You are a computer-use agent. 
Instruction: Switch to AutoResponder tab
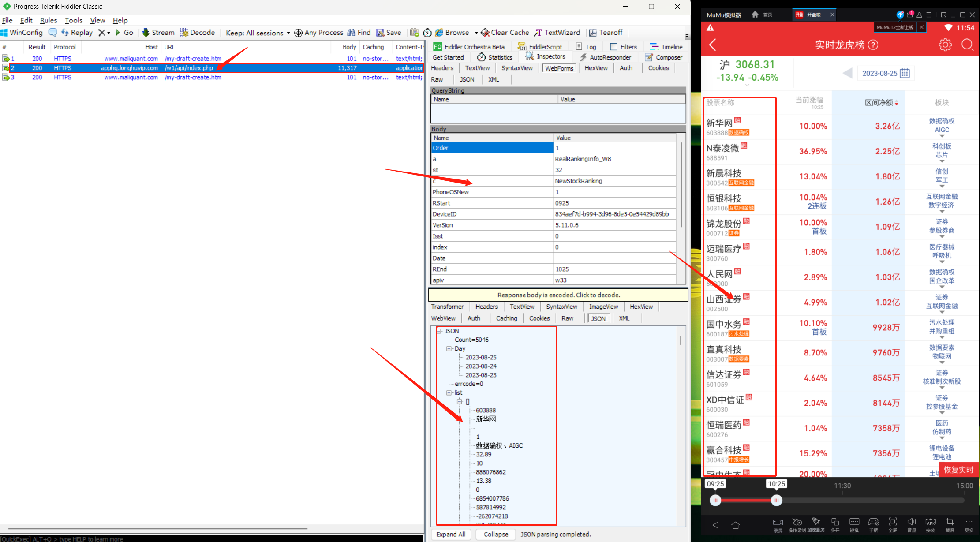click(x=605, y=57)
